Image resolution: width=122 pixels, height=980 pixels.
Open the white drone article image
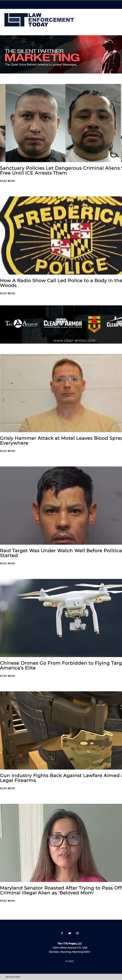tap(61, 618)
